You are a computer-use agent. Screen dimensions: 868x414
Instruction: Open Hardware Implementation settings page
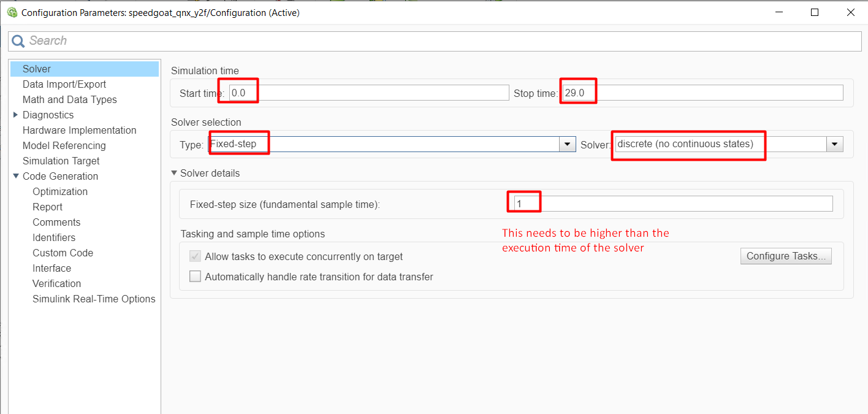79,130
